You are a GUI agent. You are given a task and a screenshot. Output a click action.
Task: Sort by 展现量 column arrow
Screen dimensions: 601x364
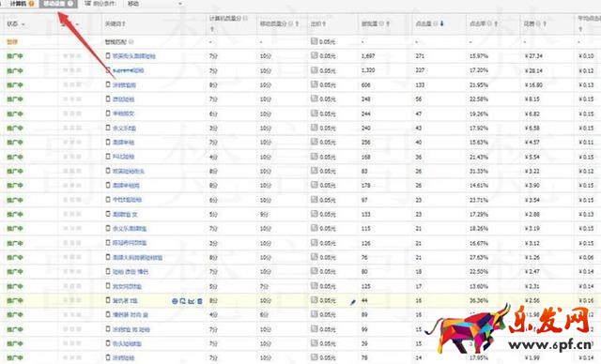(x=388, y=23)
